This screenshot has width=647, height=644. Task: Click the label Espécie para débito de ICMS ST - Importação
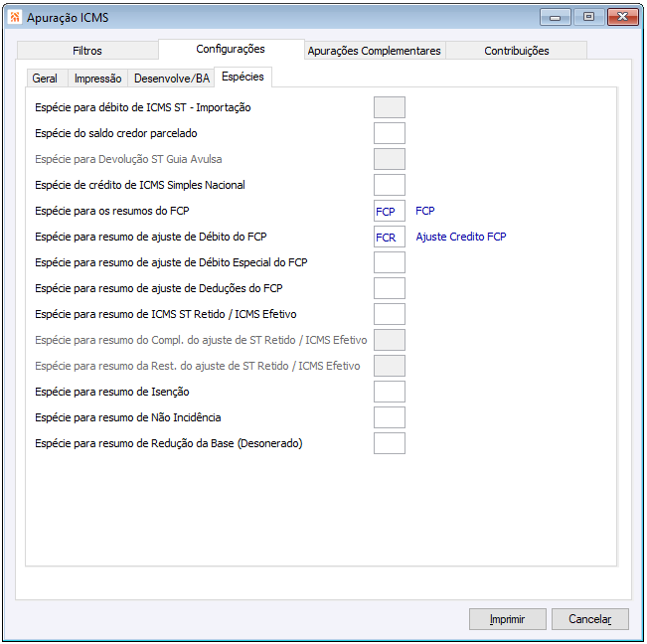coord(143,107)
